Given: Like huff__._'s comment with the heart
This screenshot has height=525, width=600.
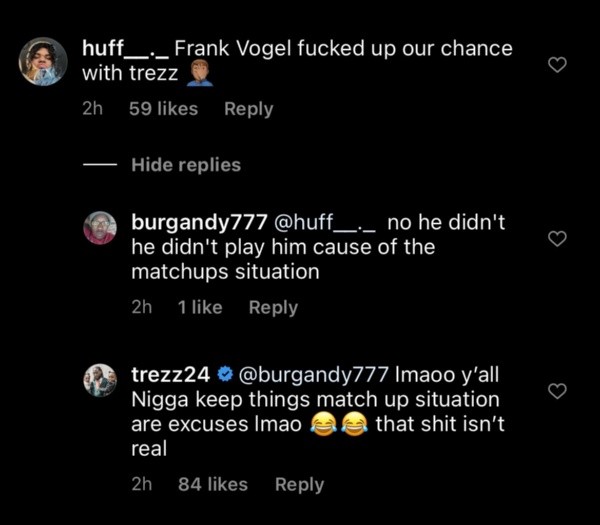Looking at the screenshot, I should [559, 65].
